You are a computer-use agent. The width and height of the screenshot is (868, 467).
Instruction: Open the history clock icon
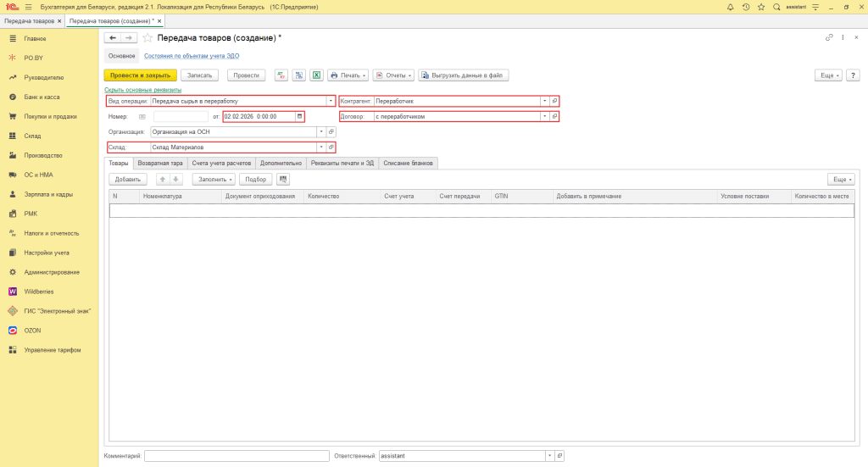745,7
